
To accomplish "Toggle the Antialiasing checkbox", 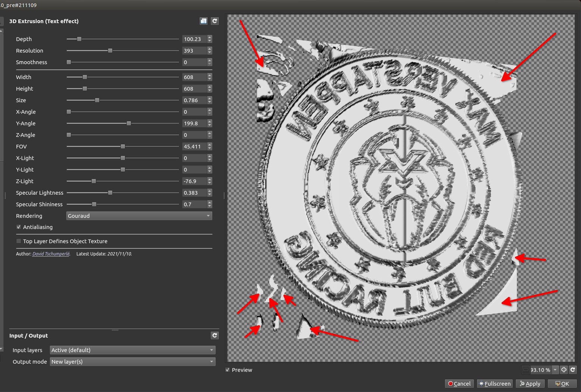I will (x=19, y=227).
